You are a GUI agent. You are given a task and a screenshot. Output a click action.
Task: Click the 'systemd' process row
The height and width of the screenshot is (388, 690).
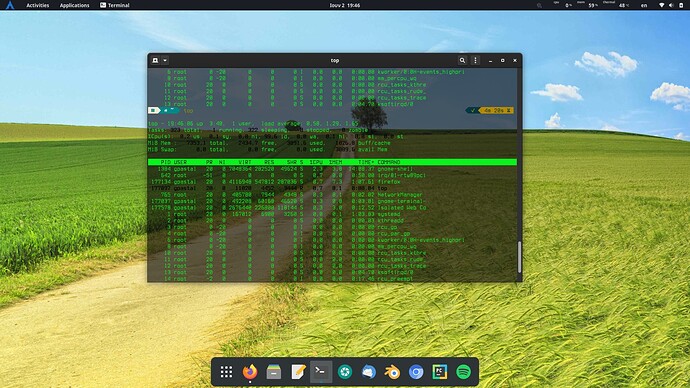332,214
